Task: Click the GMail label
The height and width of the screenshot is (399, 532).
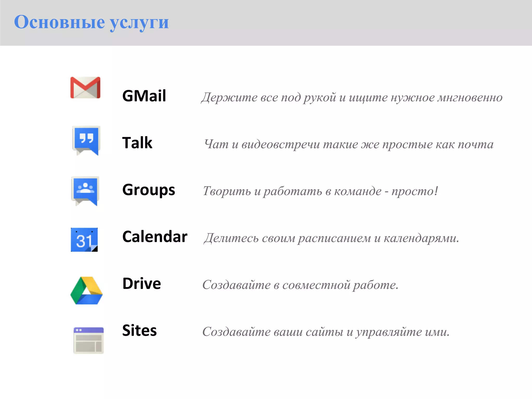Action: coord(144,96)
